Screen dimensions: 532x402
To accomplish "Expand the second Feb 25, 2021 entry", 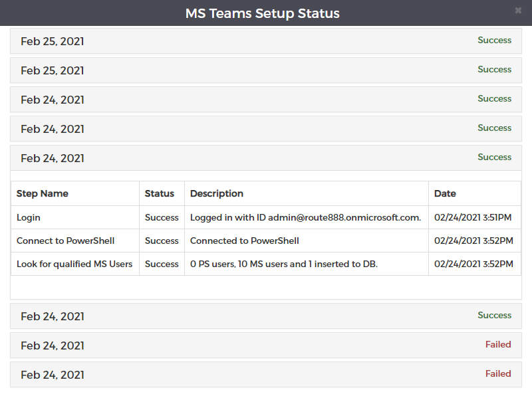I will (x=265, y=70).
